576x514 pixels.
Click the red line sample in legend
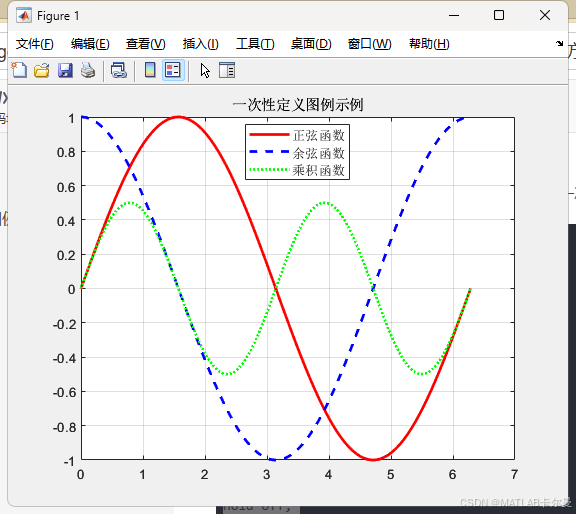point(269,135)
